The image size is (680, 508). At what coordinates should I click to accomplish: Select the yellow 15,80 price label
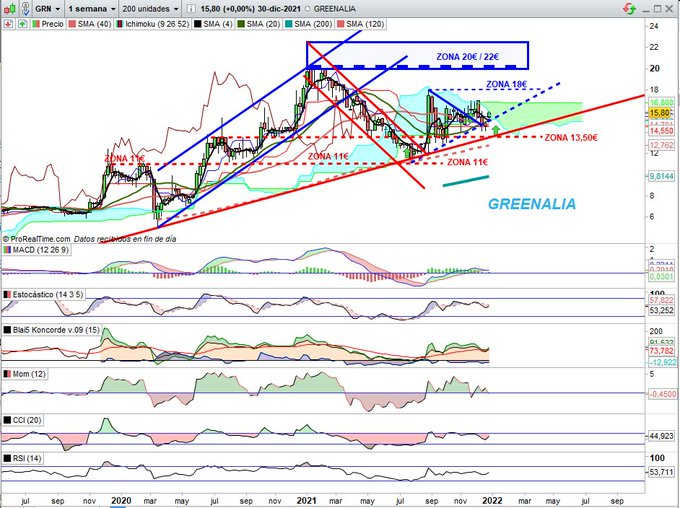point(660,113)
